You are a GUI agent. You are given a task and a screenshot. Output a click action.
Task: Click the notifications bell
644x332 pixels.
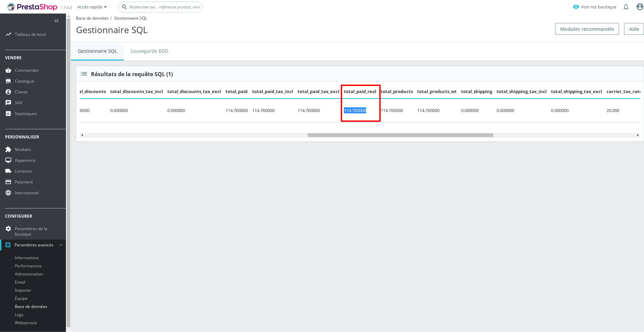click(x=626, y=7)
